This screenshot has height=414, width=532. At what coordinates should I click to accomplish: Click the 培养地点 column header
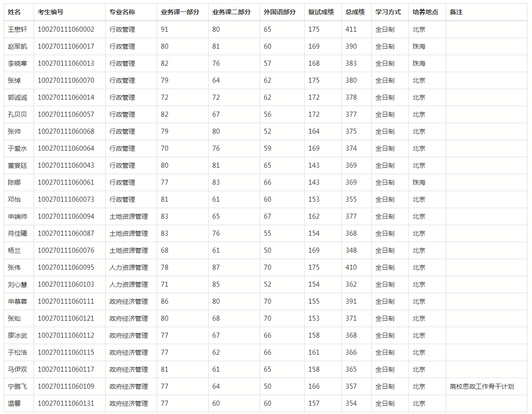(425, 12)
